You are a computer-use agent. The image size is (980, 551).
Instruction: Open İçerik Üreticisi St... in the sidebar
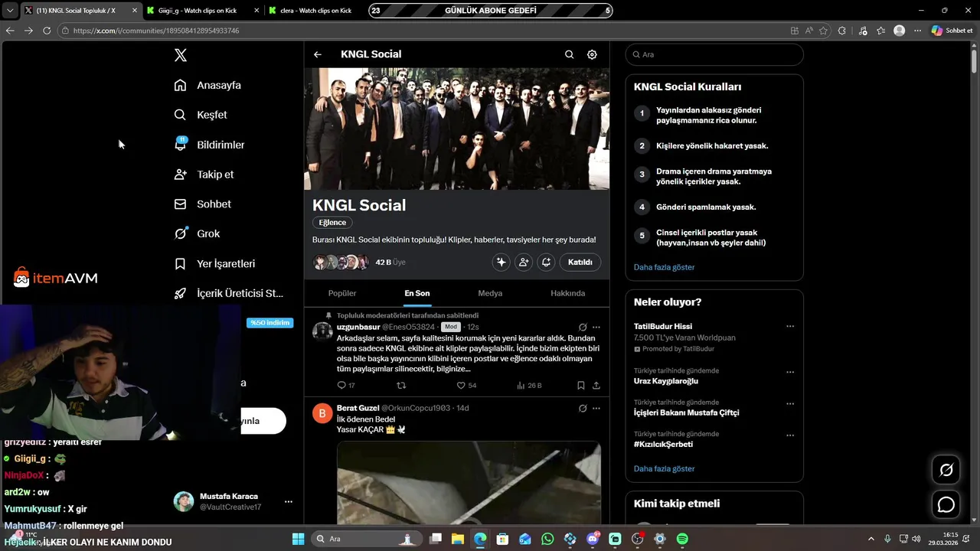(x=228, y=293)
